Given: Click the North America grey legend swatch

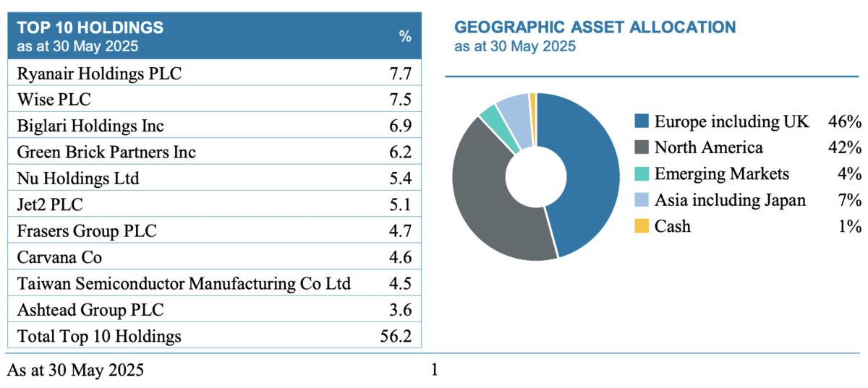Looking at the screenshot, I should (x=642, y=147).
